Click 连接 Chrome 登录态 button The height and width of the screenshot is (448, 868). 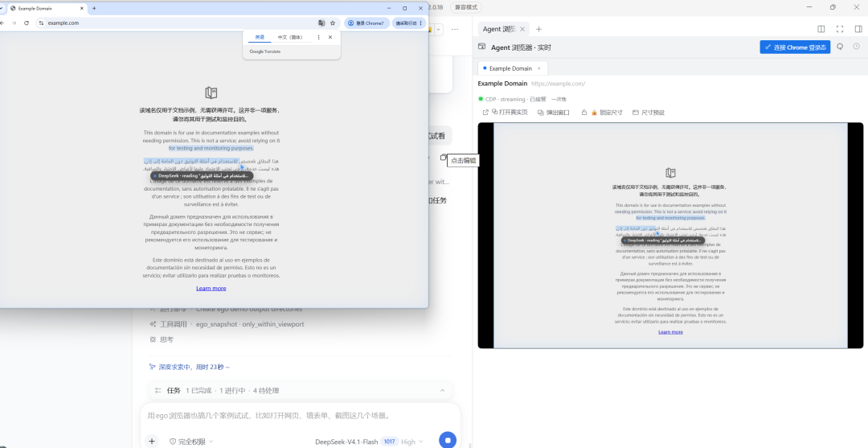(795, 47)
